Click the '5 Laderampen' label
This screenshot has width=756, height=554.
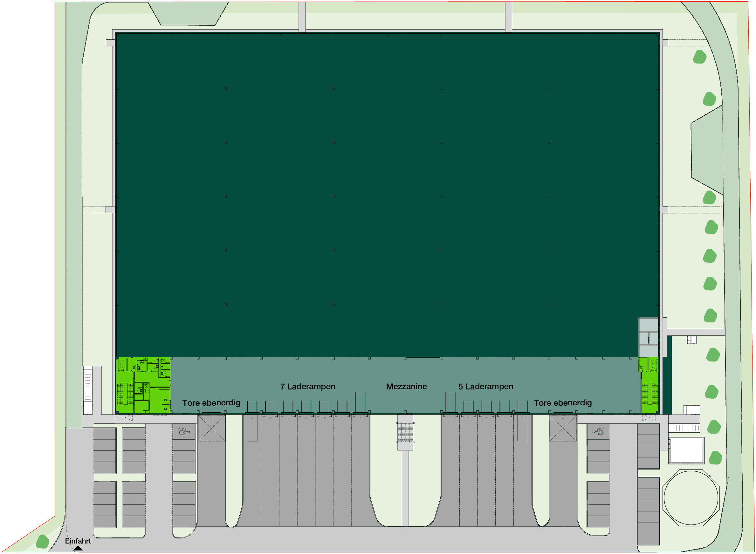[x=485, y=386]
